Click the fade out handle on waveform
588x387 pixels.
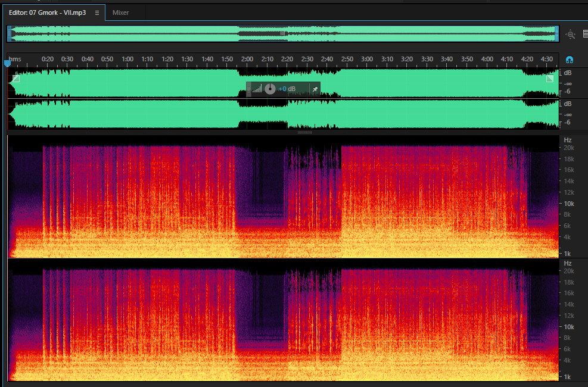(x=550, y=79)
